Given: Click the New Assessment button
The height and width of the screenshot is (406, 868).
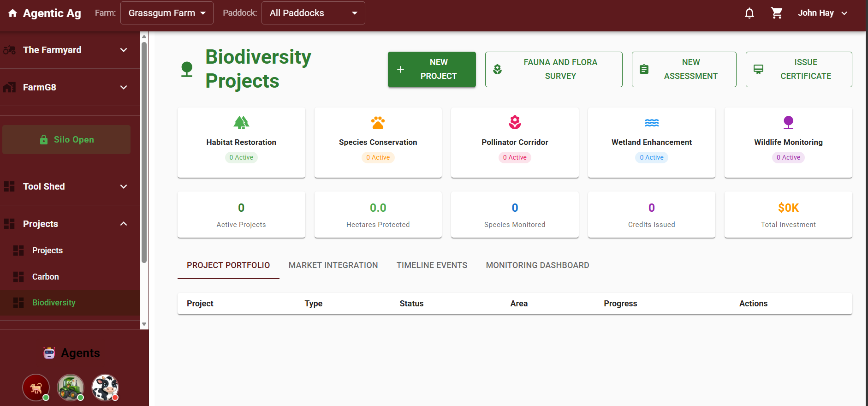Looking at the screenshot, I should [x=684, y=69].
